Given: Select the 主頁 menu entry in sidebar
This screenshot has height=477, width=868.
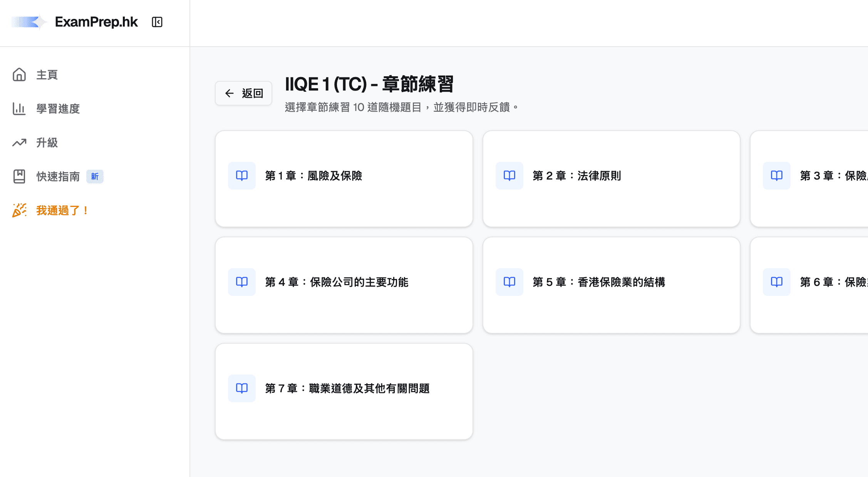Looking at the screenshot, I should click(47, 75).
